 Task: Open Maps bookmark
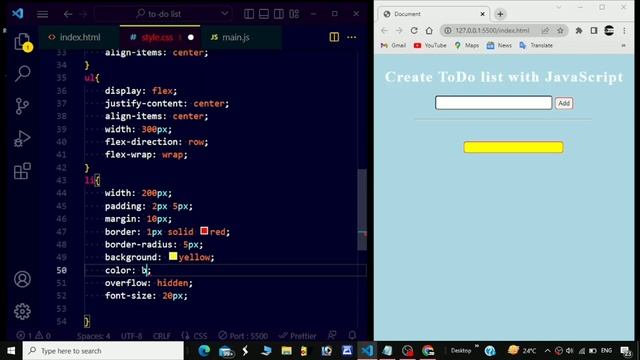click(x=467, y=45)
